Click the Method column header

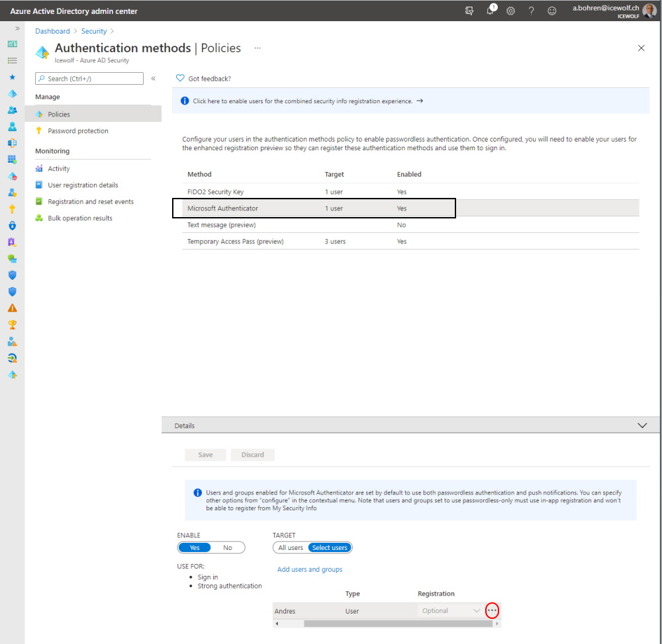pyautogui.click(x=199, y=174)
